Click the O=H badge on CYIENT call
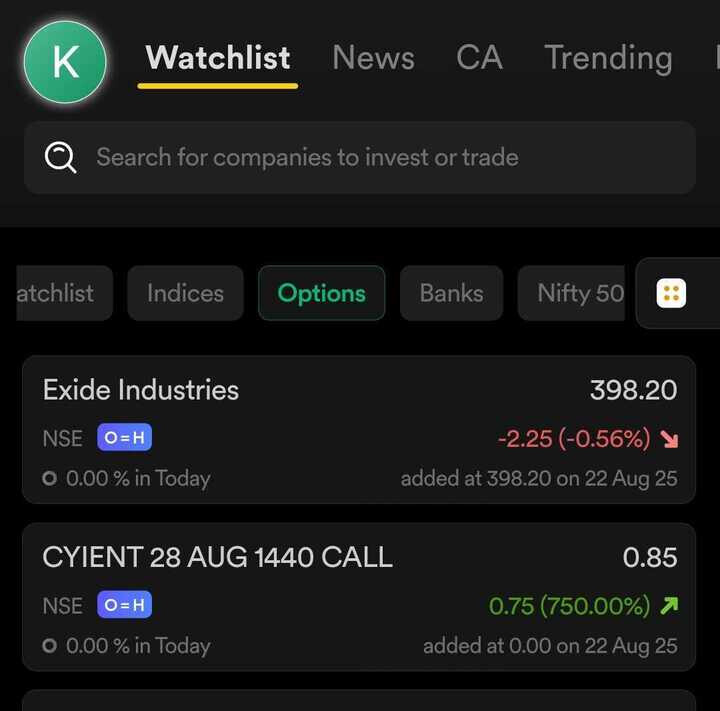The image size is (720, 711). click(124, 605)
